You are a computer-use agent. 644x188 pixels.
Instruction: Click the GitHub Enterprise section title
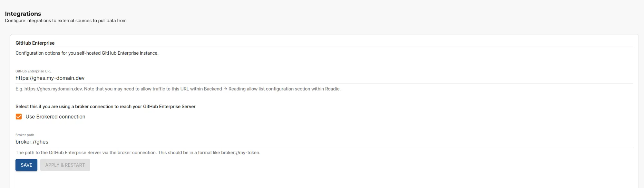tap(35, 43)
